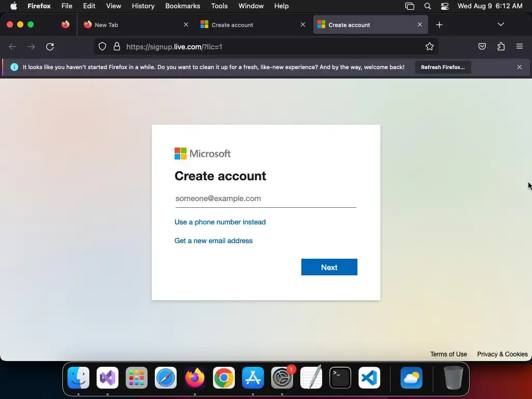Click the site security padlock icon
The width and height of the screenshot is (532, 399).
(x=117, y=46)
